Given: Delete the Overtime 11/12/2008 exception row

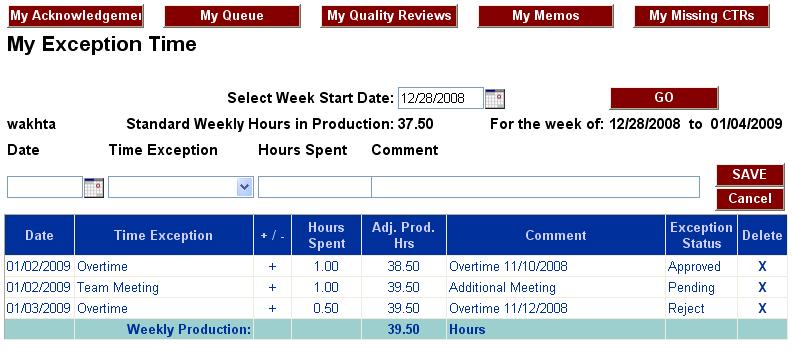Looking at the screenshot, I should point(762,308).
